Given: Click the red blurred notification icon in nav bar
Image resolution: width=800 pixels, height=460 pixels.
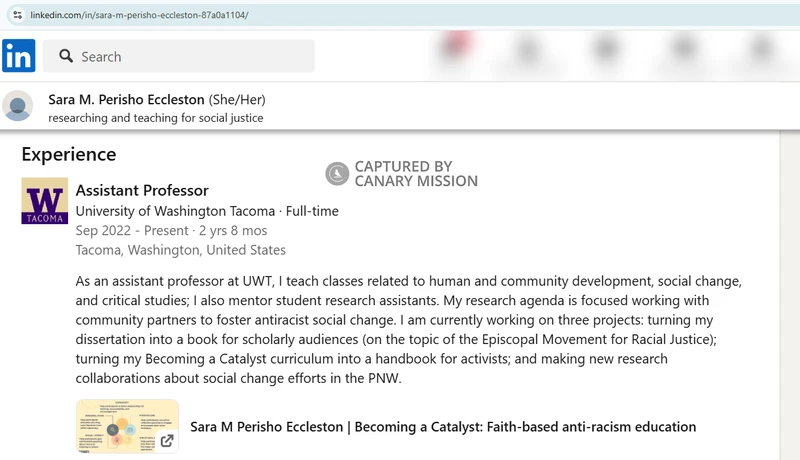Looking at the screenshot, I should 456,45.
